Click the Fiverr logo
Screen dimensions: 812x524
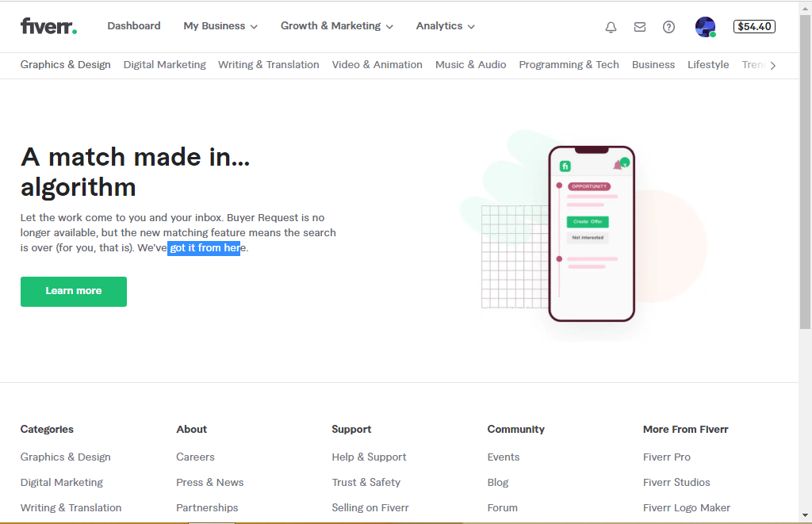point(48,26)
